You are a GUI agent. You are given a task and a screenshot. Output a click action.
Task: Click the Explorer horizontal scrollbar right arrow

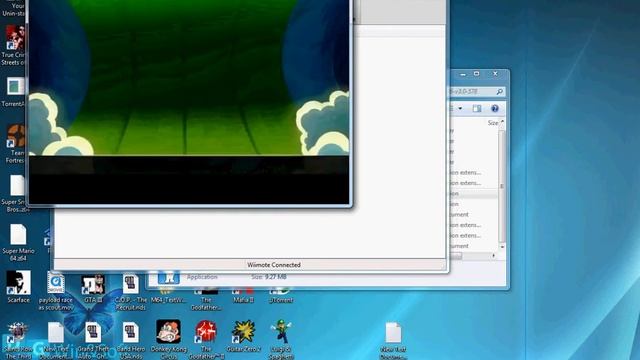click(493, 256)
